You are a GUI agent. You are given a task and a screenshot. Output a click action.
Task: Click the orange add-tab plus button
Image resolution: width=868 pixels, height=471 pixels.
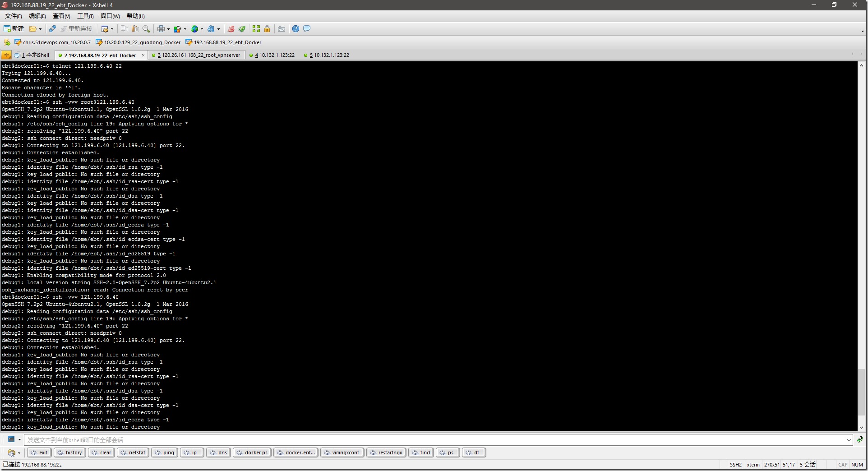(6, 55)
